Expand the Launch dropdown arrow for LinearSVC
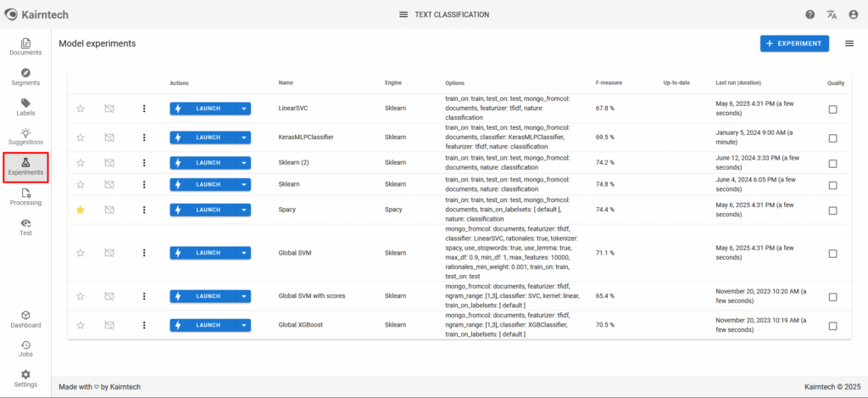Screen dimensions: 868x398 [x=244, y=109]
